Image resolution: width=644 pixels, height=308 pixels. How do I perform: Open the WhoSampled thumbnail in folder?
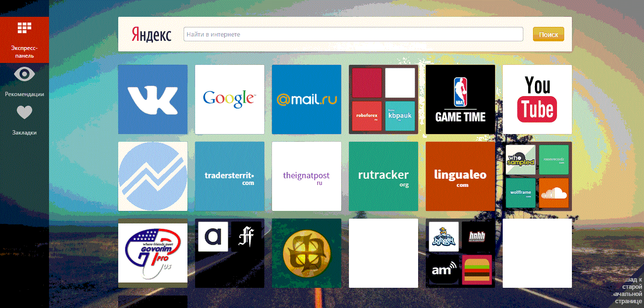click(521, 160)
